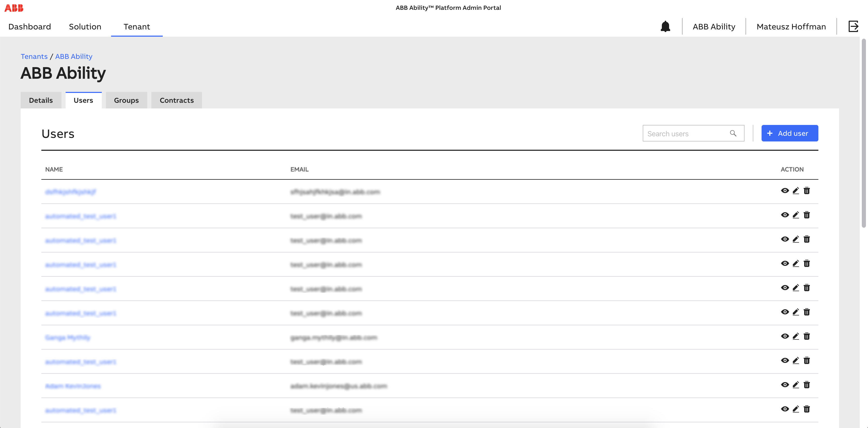View the automated_test_user1 row just above Ganga Mythily
This screenshot has width=868, height=428.
pos(785,312)
